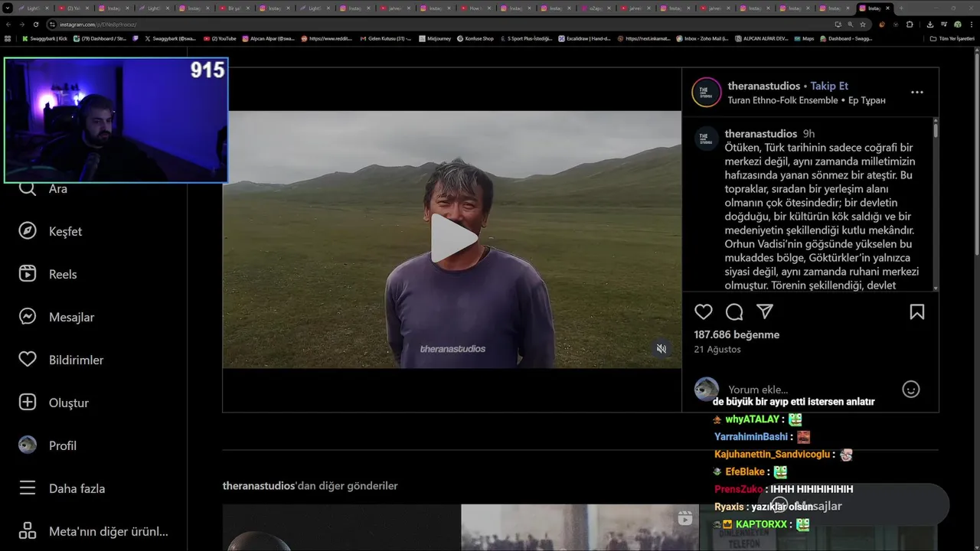Image resolution: width=980 pixels, height=551 pixels.
Task: Open the browser downloads icon
Action: (x=930, y=24)
